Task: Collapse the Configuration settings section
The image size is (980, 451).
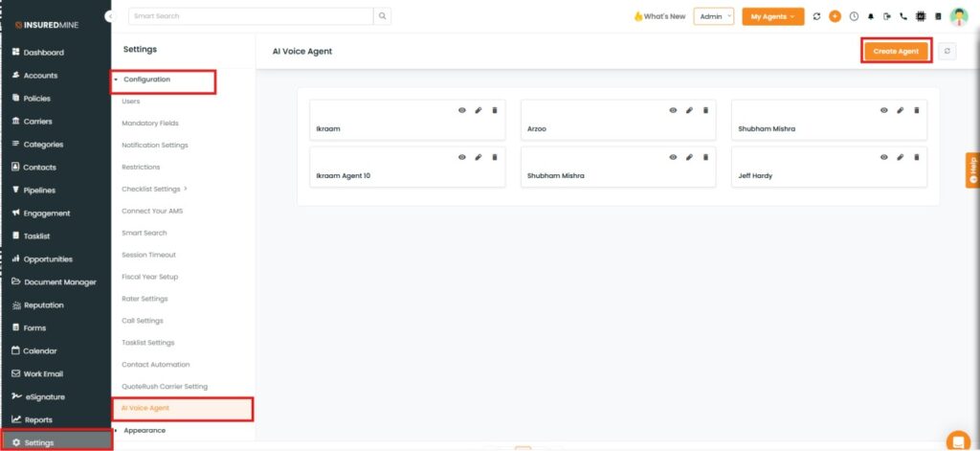Action: (x=146, y=79)
